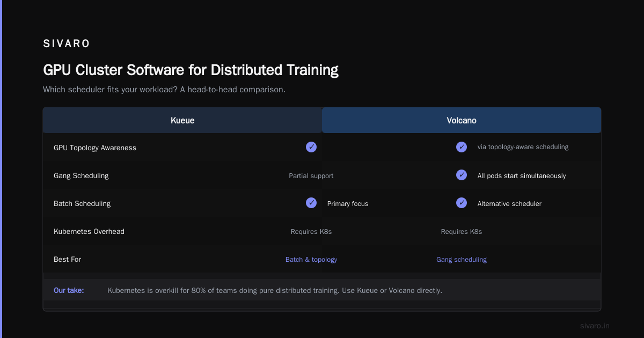Viewport: 644px width, 338px height.
Task: Click the 'Partial support' cell
Action: pos(311,176)
